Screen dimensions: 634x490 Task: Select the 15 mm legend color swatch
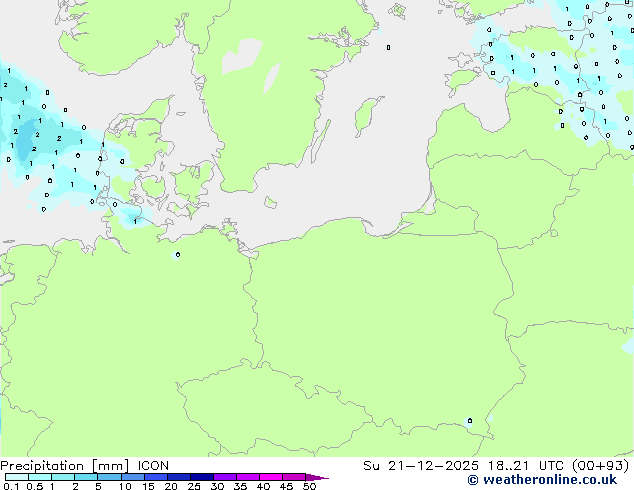pos(156,477)
